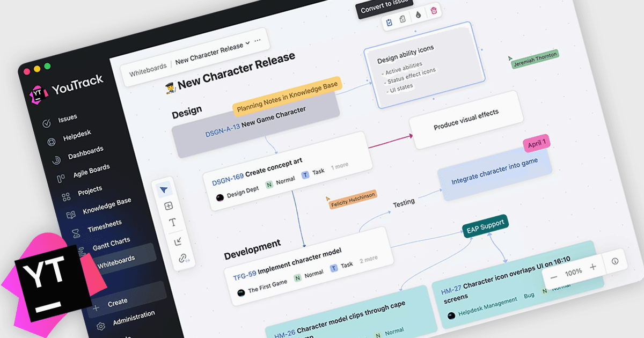This screenshot has height=338, width=644.
Task: Open the HM-26 issue link
Action: [284, 334]
